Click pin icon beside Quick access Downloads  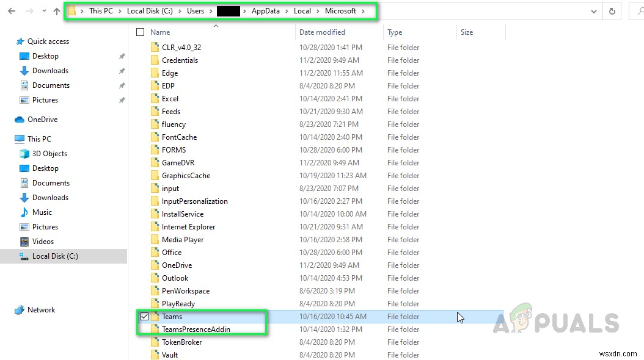tap(122, 71)
